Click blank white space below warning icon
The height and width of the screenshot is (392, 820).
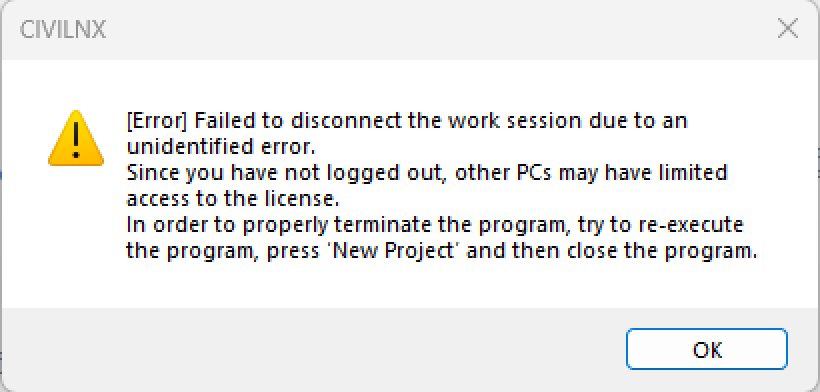(76, 235)
